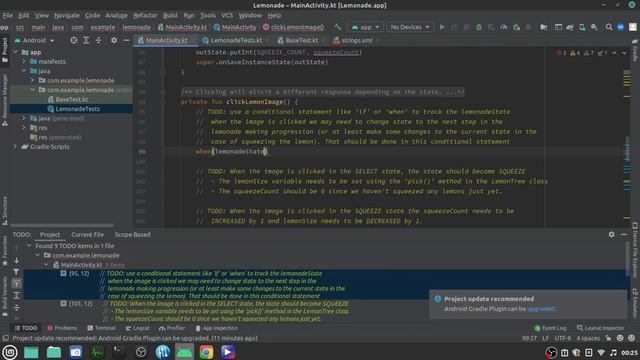The width and height of the screenshot is (640, 360).
Task: Open the app run configuration dropdown
Action: click(365, 27)
